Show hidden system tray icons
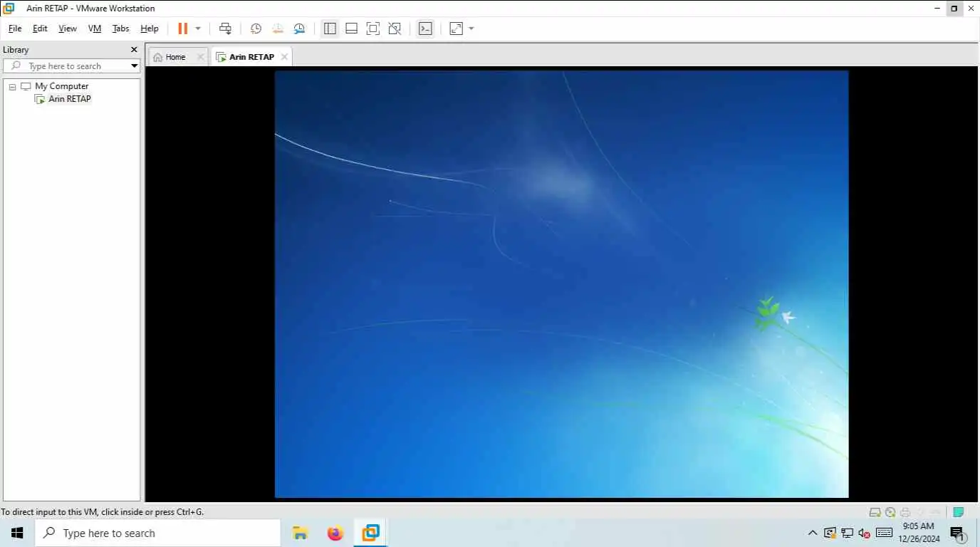 pyautogui.click(x=813, y=533)
